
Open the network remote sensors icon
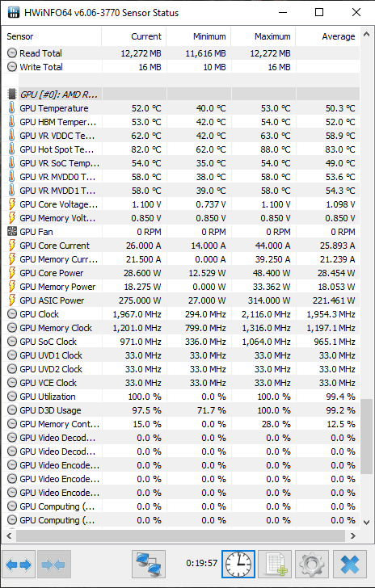pos(149,564)
